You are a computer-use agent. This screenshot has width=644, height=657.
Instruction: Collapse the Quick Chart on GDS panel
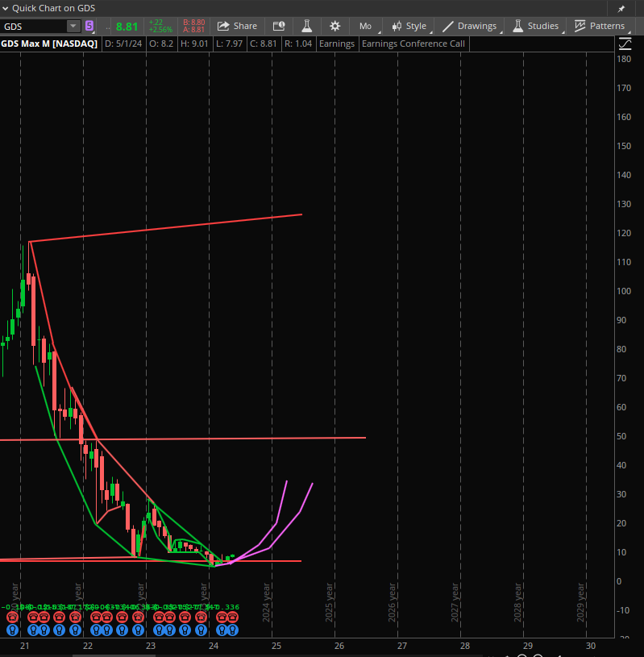[x=6, y=8]
